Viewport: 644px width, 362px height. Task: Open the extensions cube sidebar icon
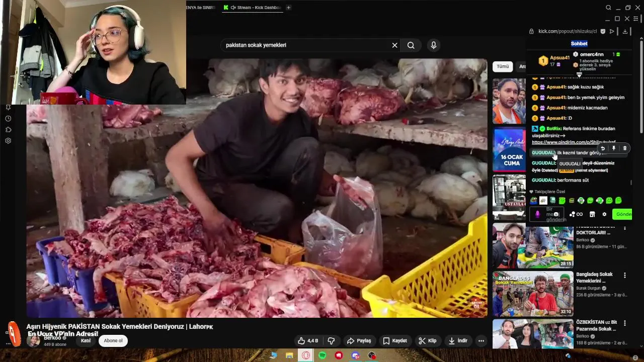click(8, 130)
